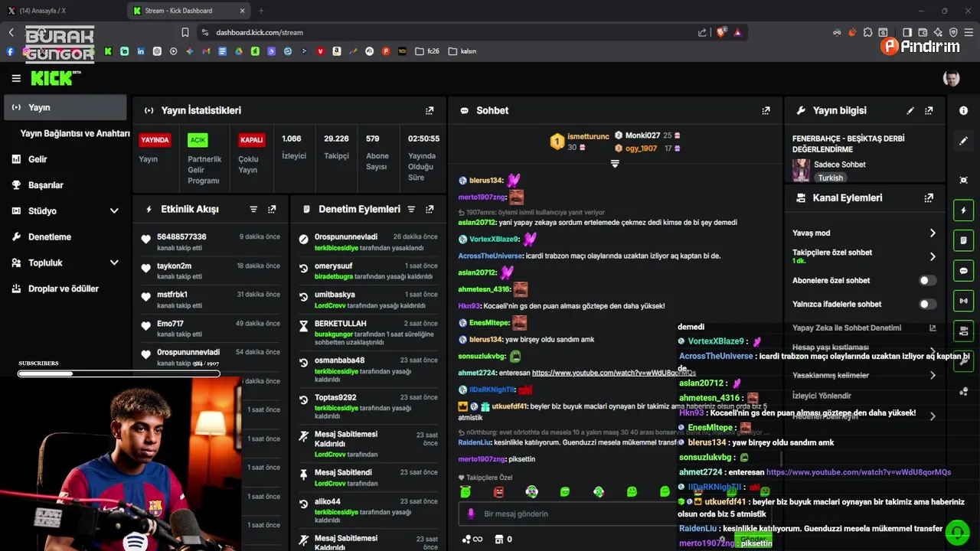
Task: Open the hamburger menu beside Kick logo
Action: point(16,78)
